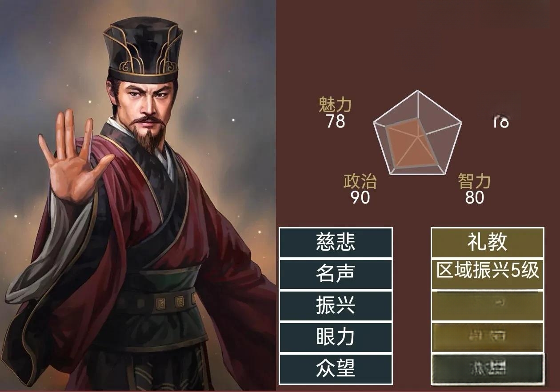Click the 智力 stat label
Viewport: 560px width, 392px height.
point(474,181)
